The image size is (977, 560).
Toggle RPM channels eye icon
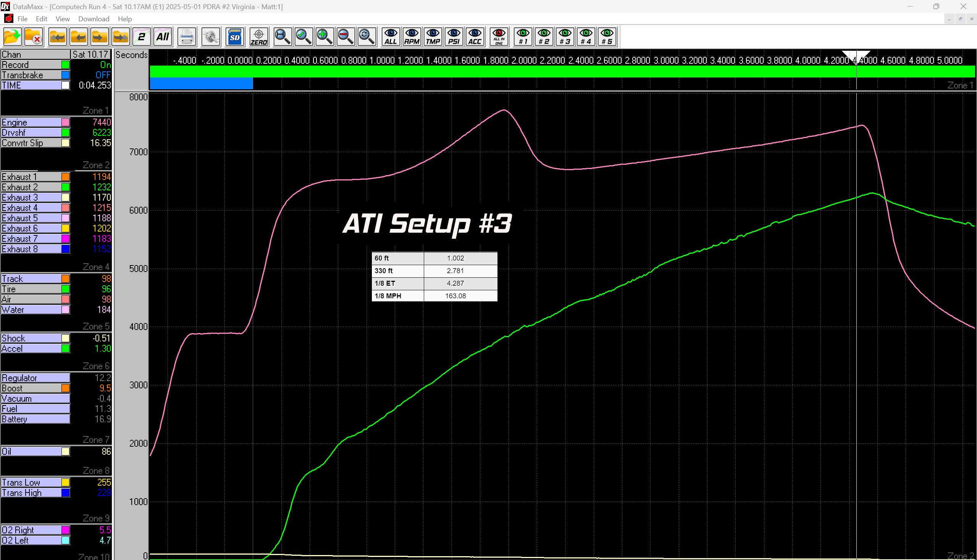(x=412, y=37)
